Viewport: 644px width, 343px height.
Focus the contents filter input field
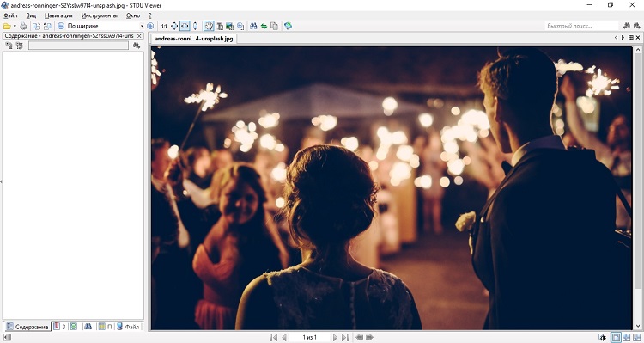click(x=78, y=46)
